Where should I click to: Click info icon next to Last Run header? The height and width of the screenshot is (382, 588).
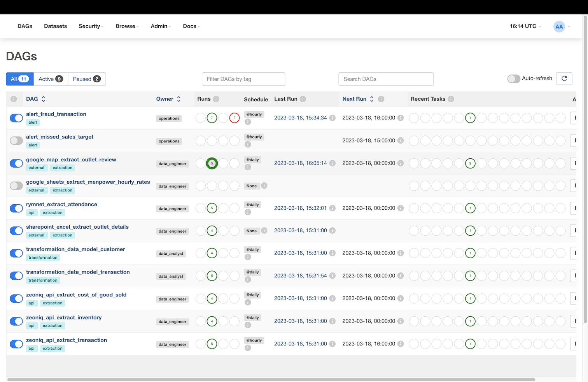point(303,99)
